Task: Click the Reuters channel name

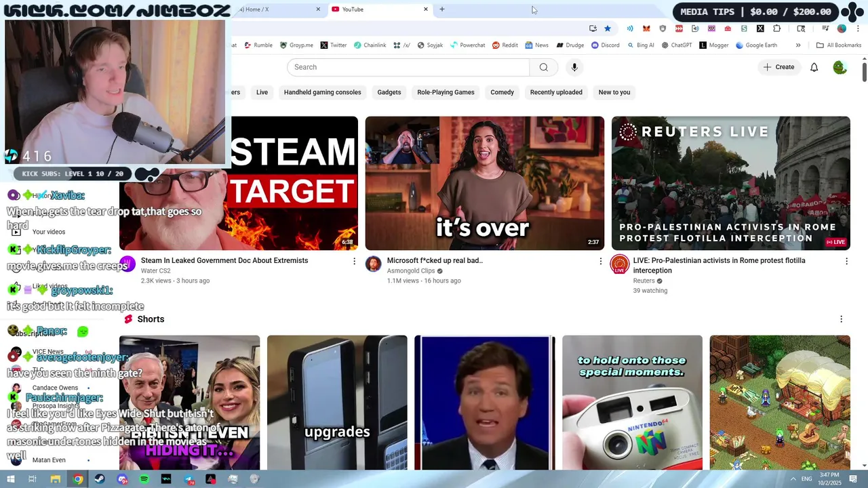Action: 644,281
